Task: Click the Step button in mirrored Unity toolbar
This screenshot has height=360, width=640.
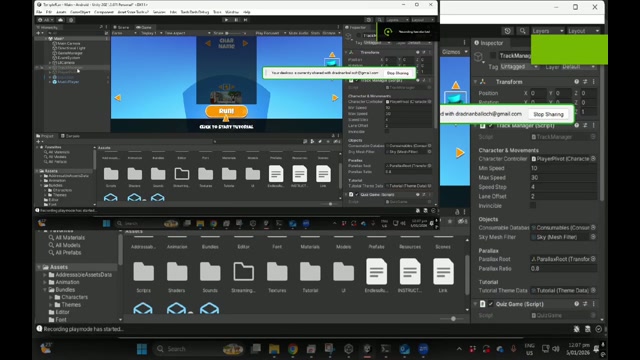Action: point(245,20)
